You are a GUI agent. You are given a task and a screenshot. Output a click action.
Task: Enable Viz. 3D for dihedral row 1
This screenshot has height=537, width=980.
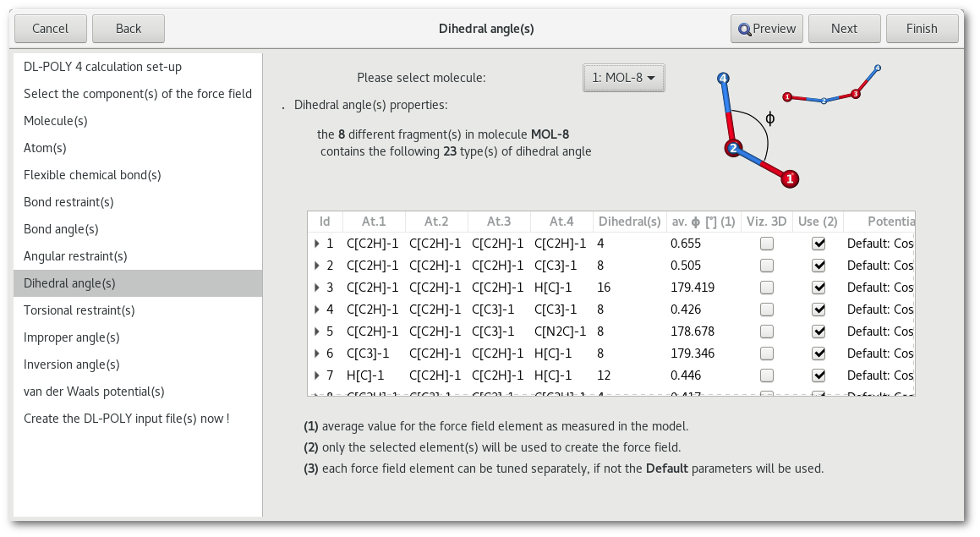point(766,244)
